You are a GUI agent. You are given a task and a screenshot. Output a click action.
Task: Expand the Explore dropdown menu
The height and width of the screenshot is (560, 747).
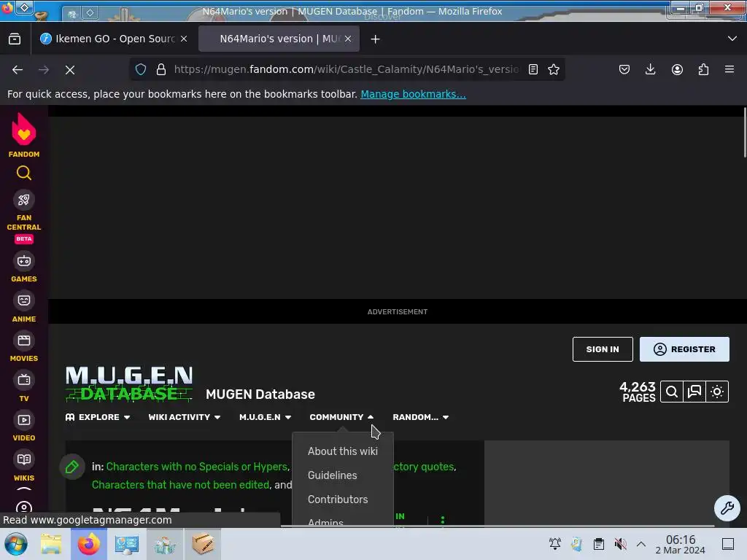pos(98,417)
